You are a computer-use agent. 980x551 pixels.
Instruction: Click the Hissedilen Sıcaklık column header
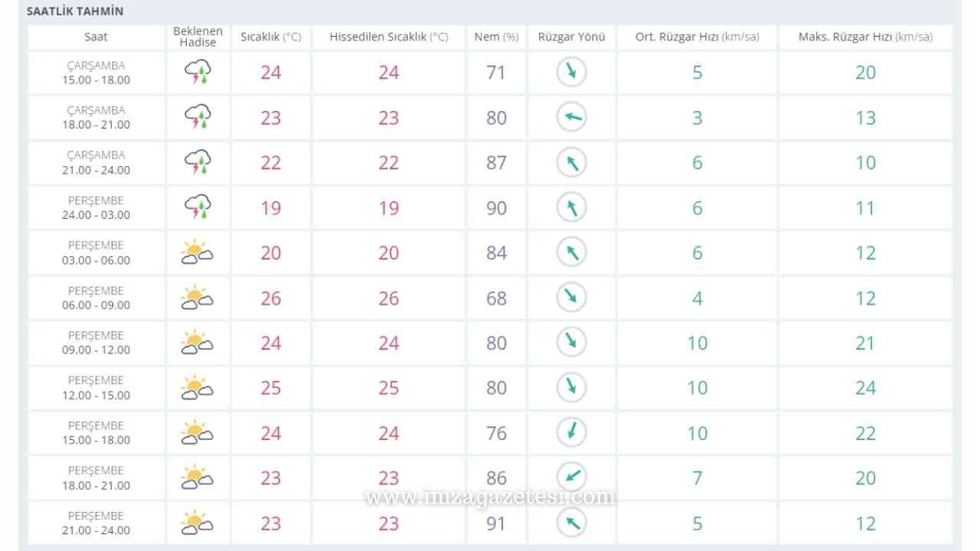tap(389, 37)
